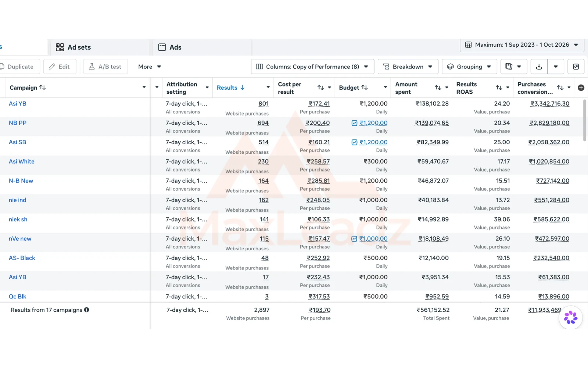Viewport: 588px width, 368px height.
Task: Sort by Budget column arrows
Action: tap(365, 88)
